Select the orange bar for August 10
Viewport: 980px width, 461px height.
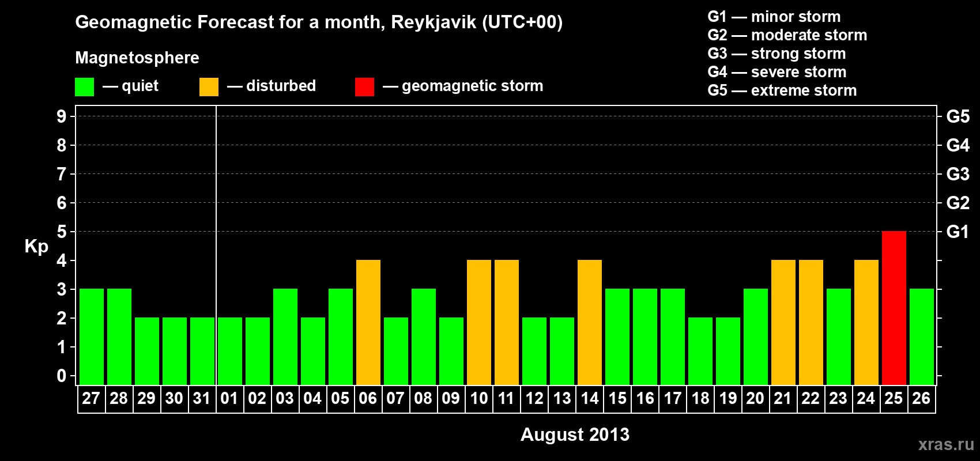479,322
